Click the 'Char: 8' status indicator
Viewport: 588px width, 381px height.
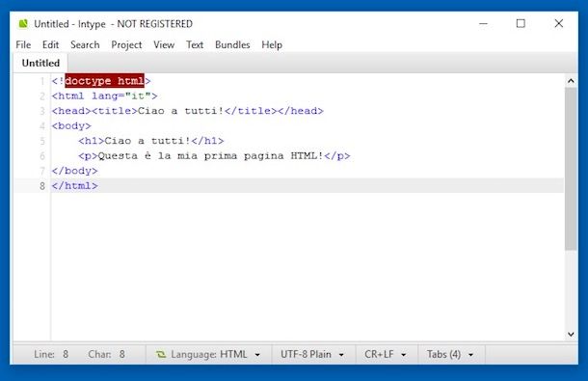(x=106, y=354)
